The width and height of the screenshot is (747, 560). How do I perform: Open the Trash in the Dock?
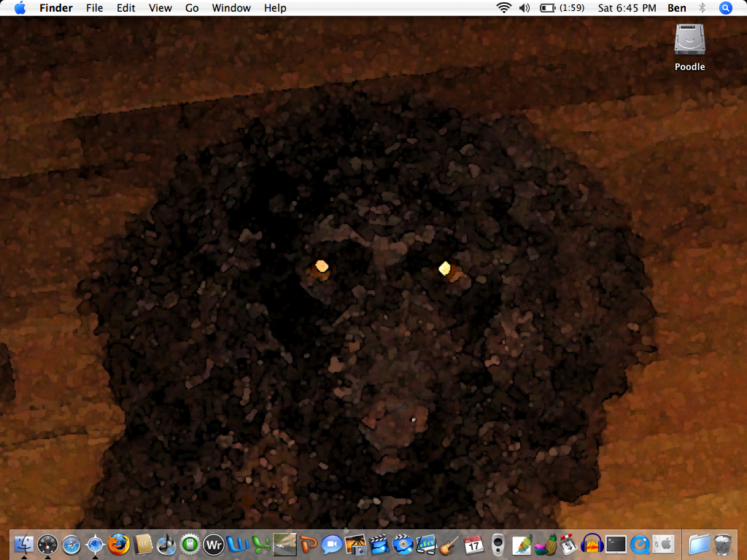[x=723, y=544]
